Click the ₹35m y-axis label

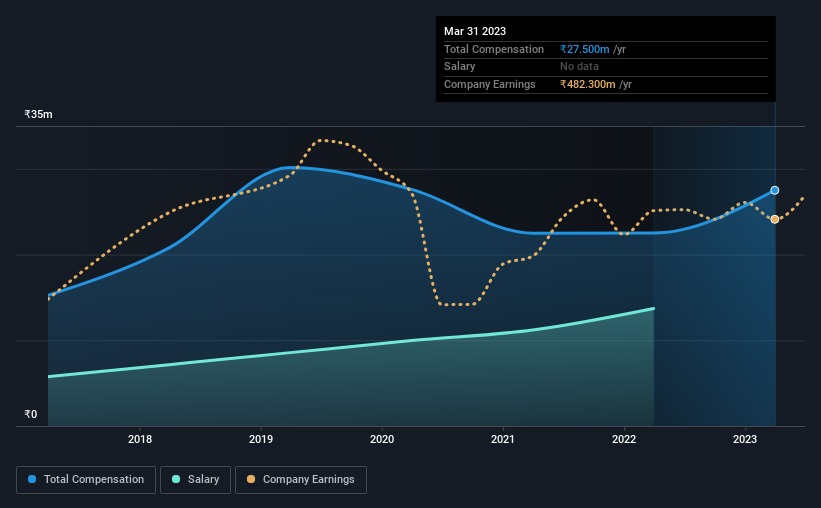pyautogui.click(x=38, y=114)
